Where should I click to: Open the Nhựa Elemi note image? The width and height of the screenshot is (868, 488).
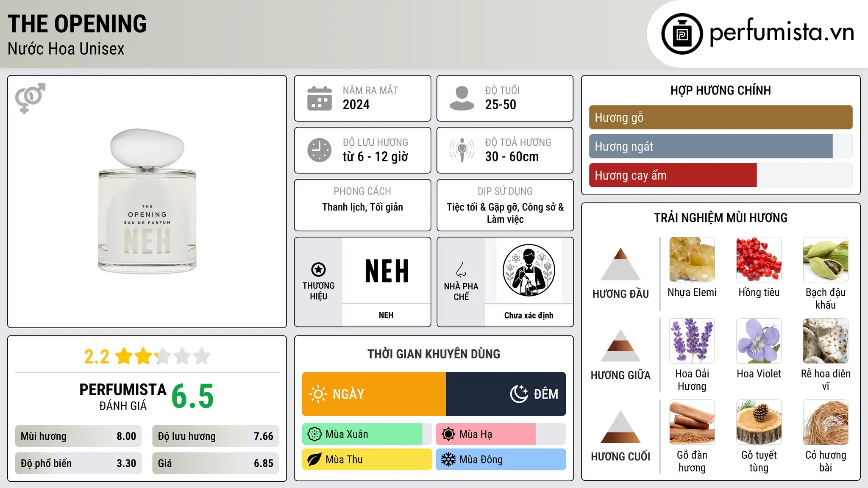coord(692,260)
